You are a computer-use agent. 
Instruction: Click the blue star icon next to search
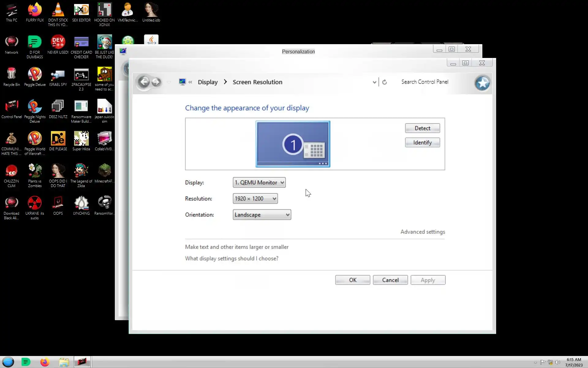point(482,83)
